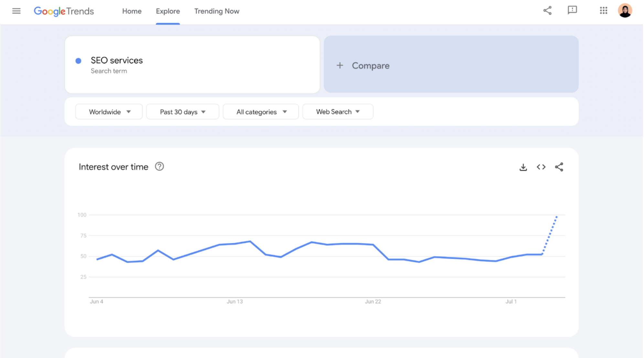This screenshot has height=358, width=644.
Task: Share the Interest over time chart
Action: click(x=559, y=167)
